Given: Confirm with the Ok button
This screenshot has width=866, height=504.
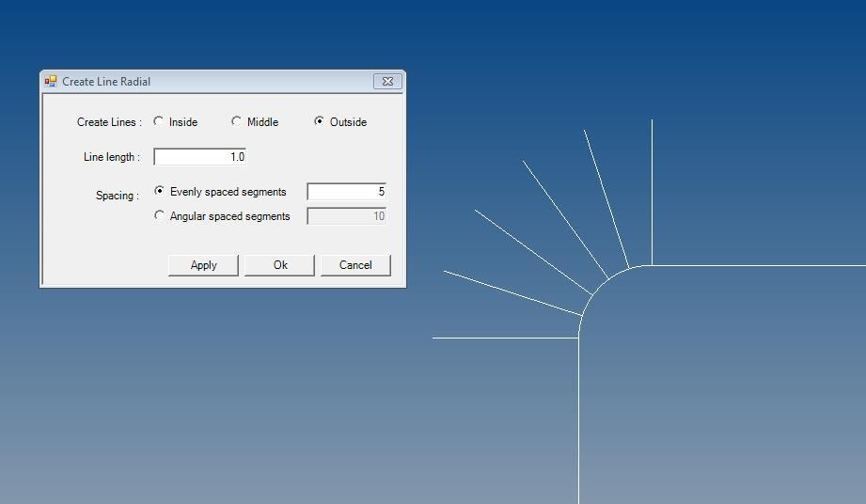Looking at the screenshot, I should (279, 265).
